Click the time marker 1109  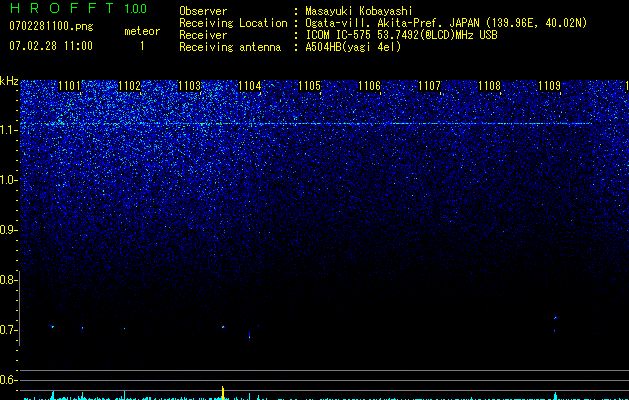tap(550, 86)
